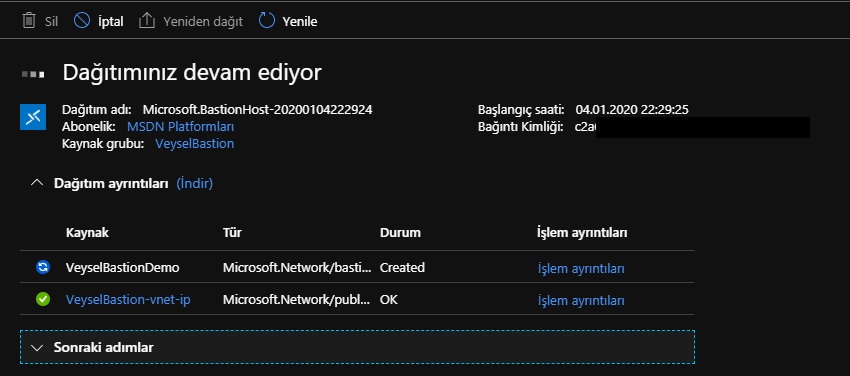The width and height of the screenshot is (850, 376).
Task: Click the Yeniden dağıt upload icon
Action: (146, 21)
